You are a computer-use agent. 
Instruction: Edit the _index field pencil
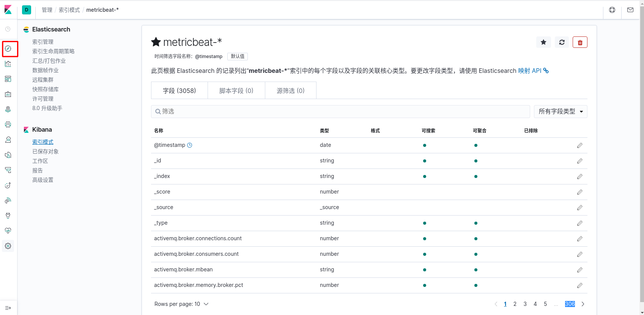pos(580,176)
